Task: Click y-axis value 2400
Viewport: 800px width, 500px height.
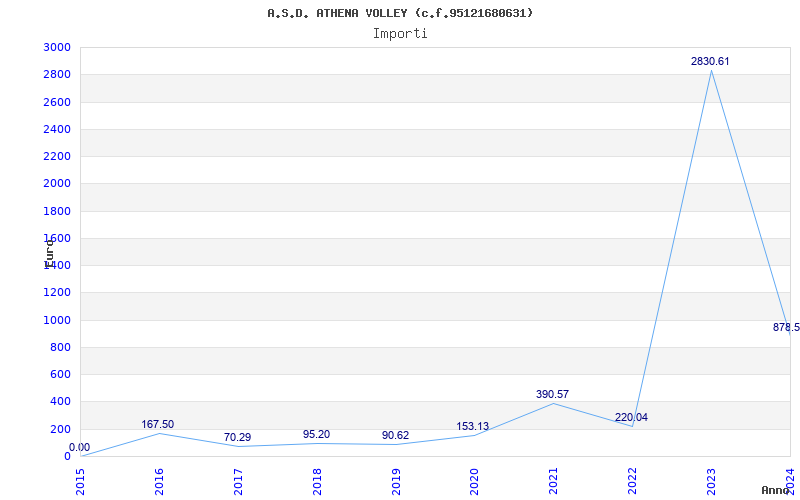Action: click(57, 129)
